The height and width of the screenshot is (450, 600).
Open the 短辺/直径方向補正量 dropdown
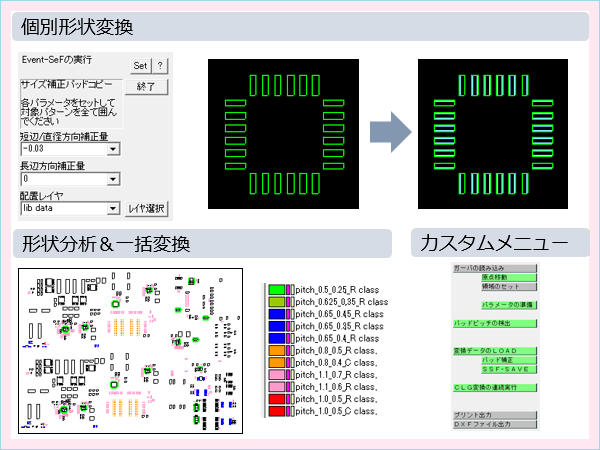pyautogui.click(x=114, y=150)
